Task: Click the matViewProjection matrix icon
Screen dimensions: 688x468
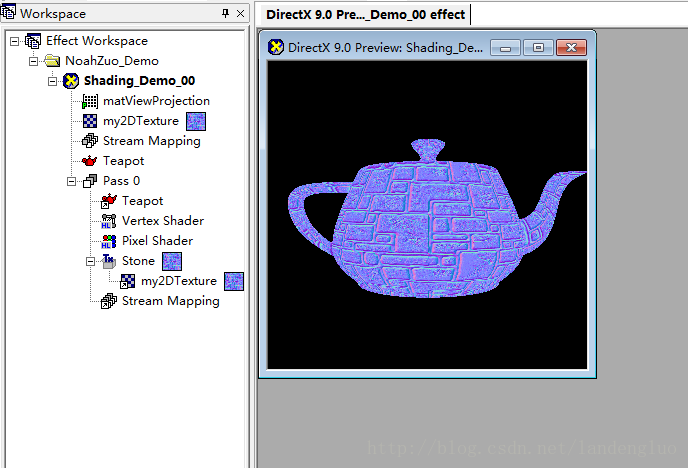Action: pos(90,101)
